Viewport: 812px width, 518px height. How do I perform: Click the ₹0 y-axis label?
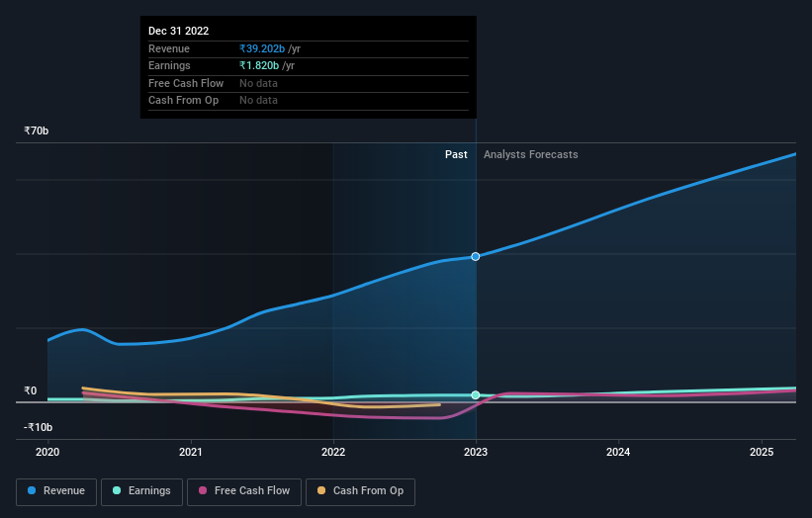click(x=31, y=390)
